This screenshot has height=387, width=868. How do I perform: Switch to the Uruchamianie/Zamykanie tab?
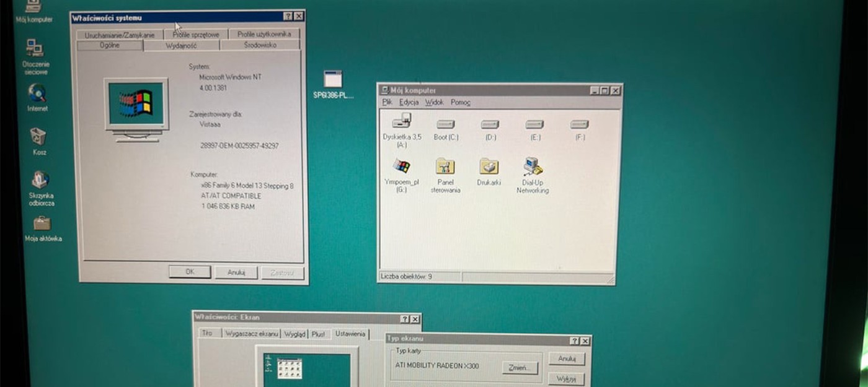tap(120, 35)
